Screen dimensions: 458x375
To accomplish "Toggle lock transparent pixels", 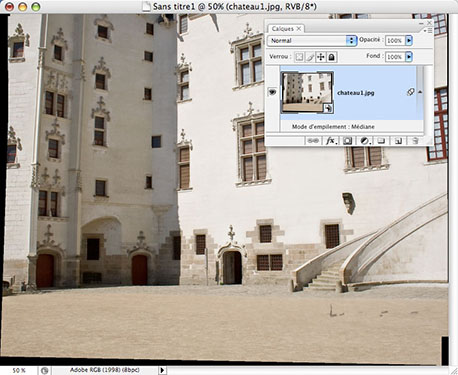I will pos(299,57).
